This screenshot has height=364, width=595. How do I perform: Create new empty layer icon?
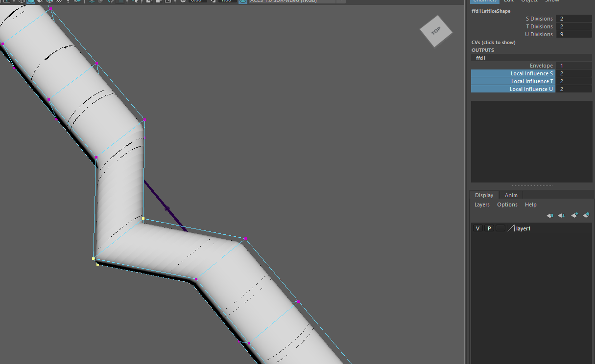[574, 215]
